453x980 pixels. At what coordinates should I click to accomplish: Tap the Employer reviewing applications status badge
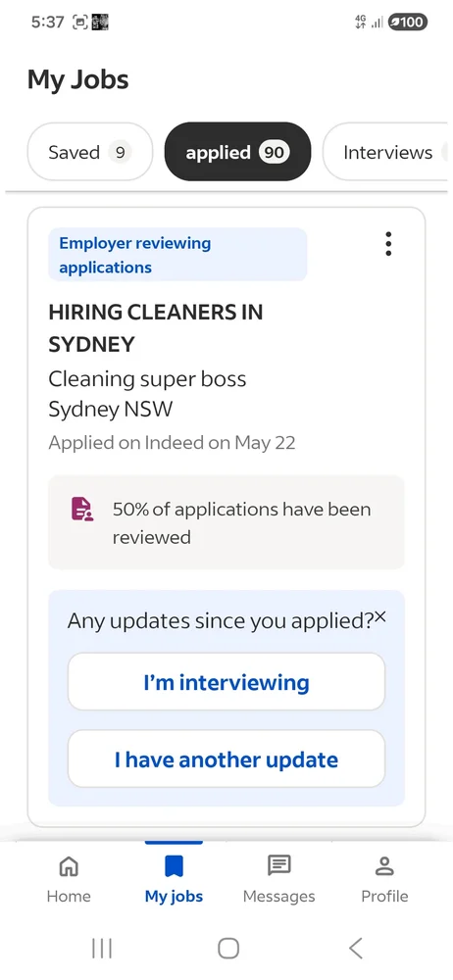click(x=177, y=255)
